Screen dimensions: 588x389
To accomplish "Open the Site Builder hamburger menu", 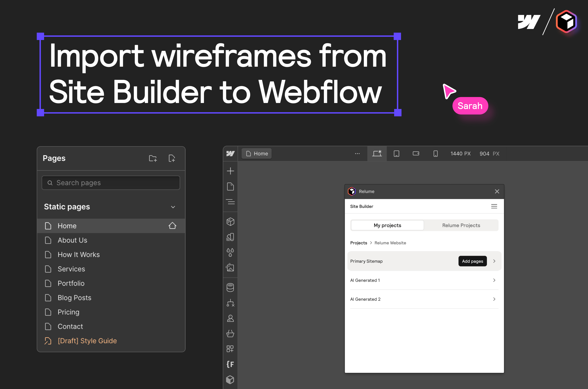I will (494, 206).
